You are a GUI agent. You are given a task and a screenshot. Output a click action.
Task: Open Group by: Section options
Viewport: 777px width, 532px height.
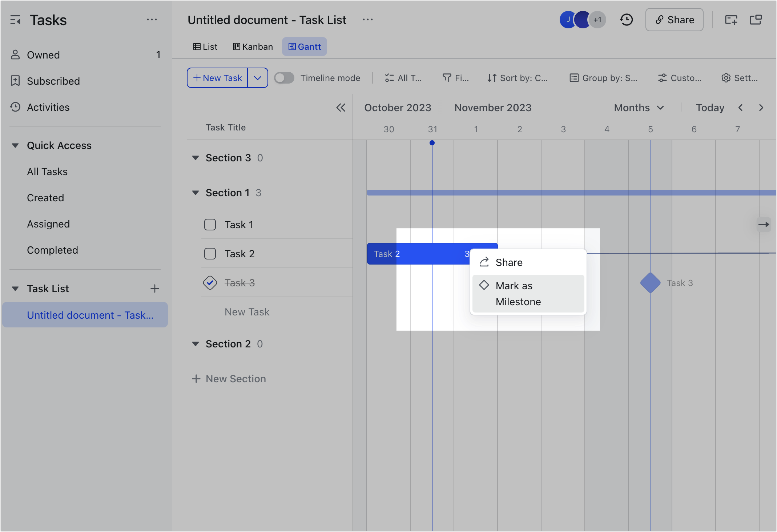pos(603,78)
